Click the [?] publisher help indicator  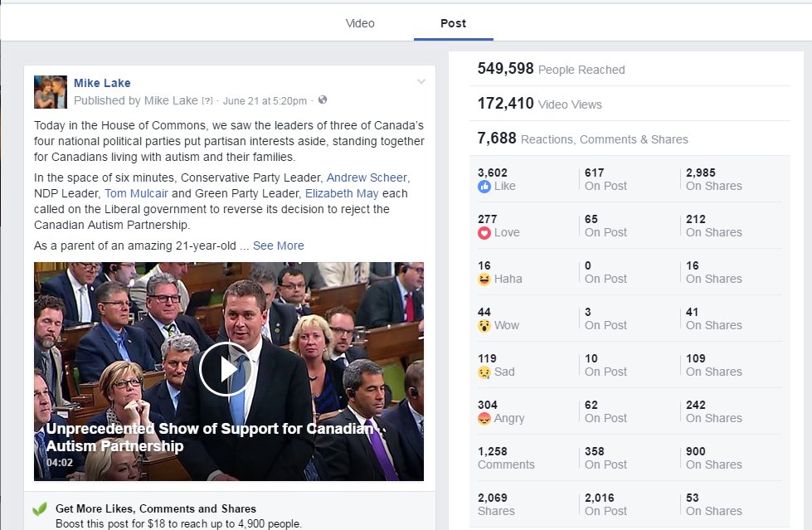point(207,101)
